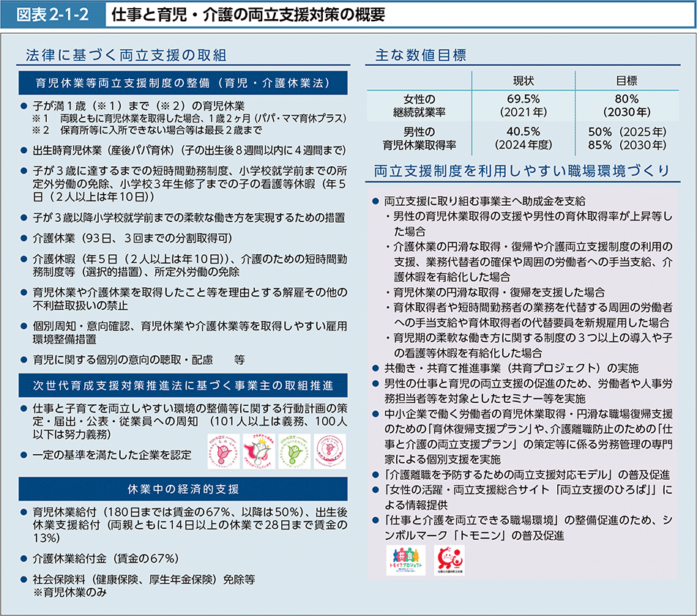The width and height of the screenshot is (697, 616).
Task: Click the green Try Kurumin mark
Action: click(294, 451)
